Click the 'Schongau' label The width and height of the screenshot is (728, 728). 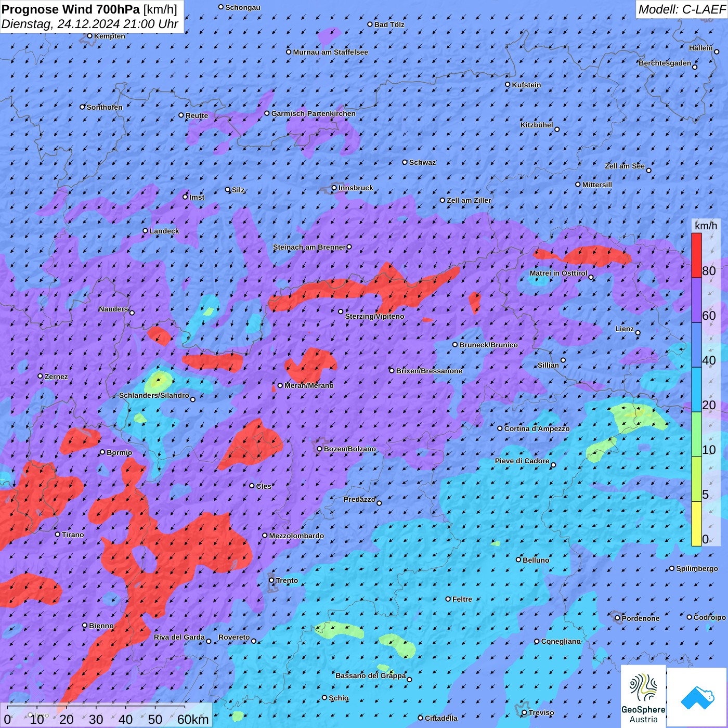pyautogui.click(x=243, y=7)
